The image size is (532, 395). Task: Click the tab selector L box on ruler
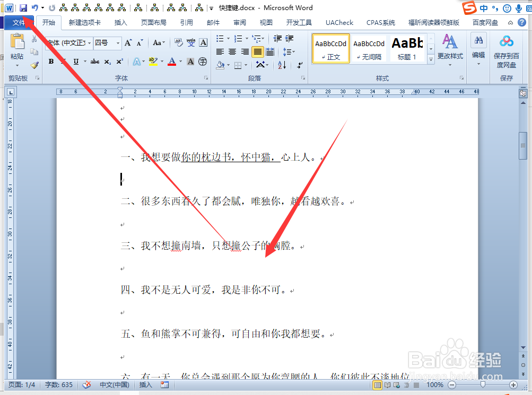click(x=11, y=92)
